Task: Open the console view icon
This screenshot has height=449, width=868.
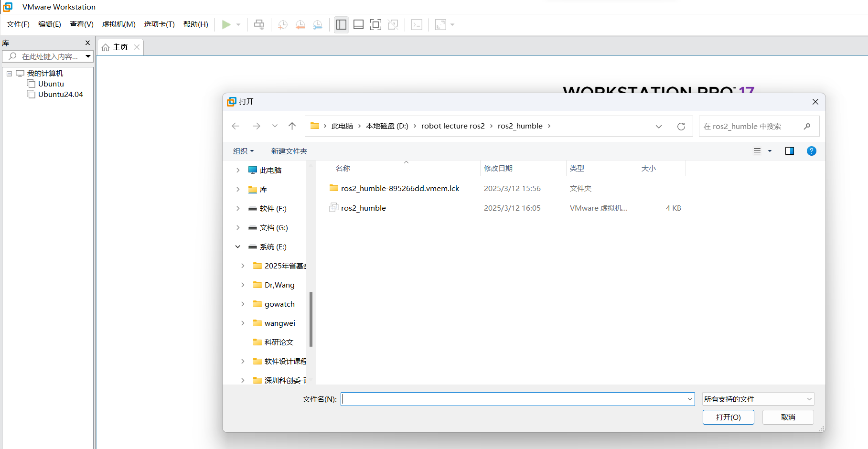Action: click(417, 24)
